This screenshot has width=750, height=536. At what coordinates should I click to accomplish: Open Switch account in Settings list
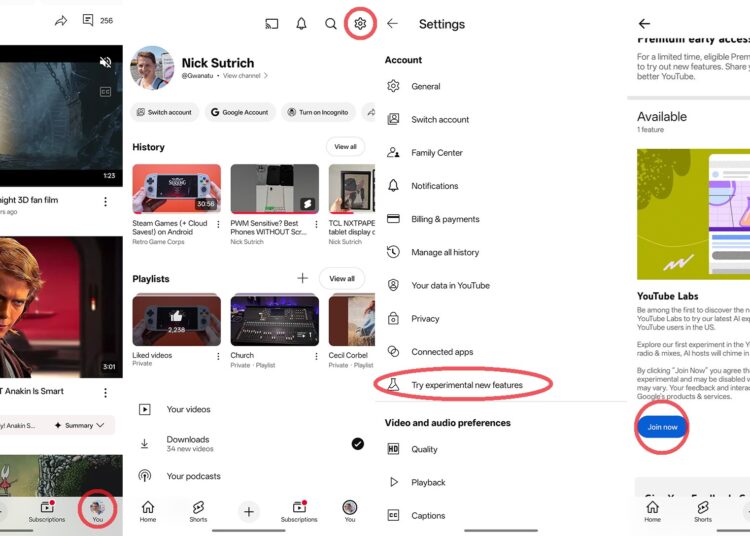(x=501, y=120)
